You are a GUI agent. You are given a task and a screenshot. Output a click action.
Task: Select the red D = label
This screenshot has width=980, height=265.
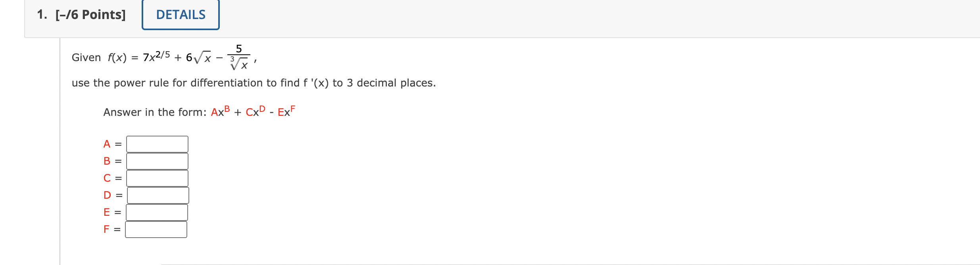pos(110,195)
